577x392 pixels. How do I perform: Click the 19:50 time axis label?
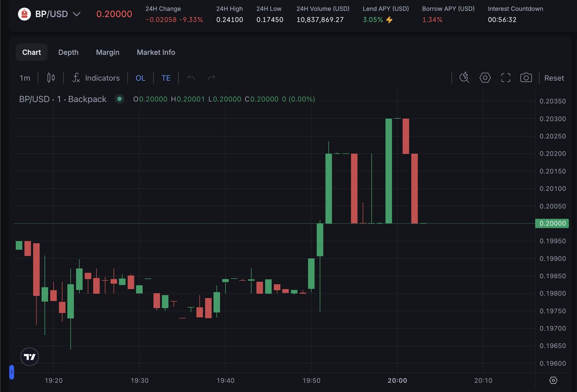tap(312, 380)
